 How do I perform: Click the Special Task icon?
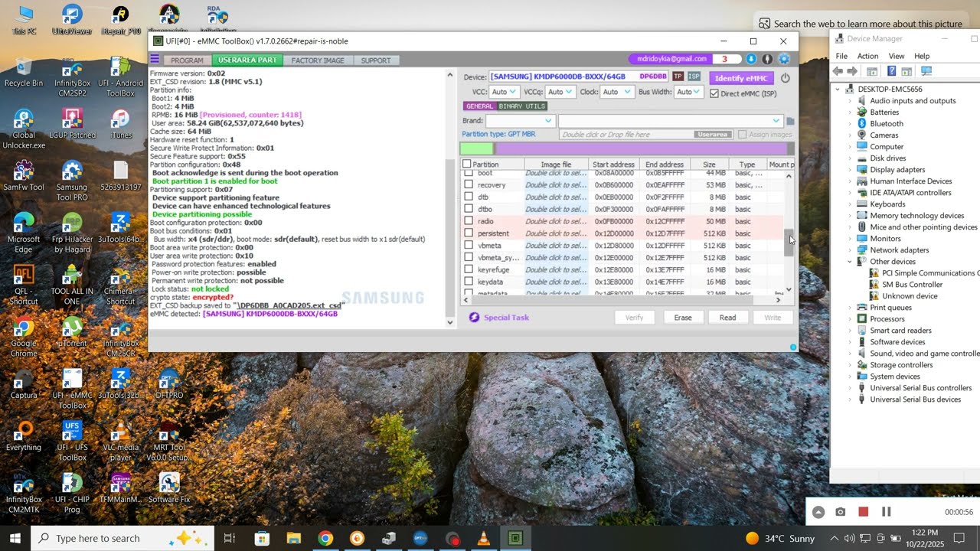[474, 318]
